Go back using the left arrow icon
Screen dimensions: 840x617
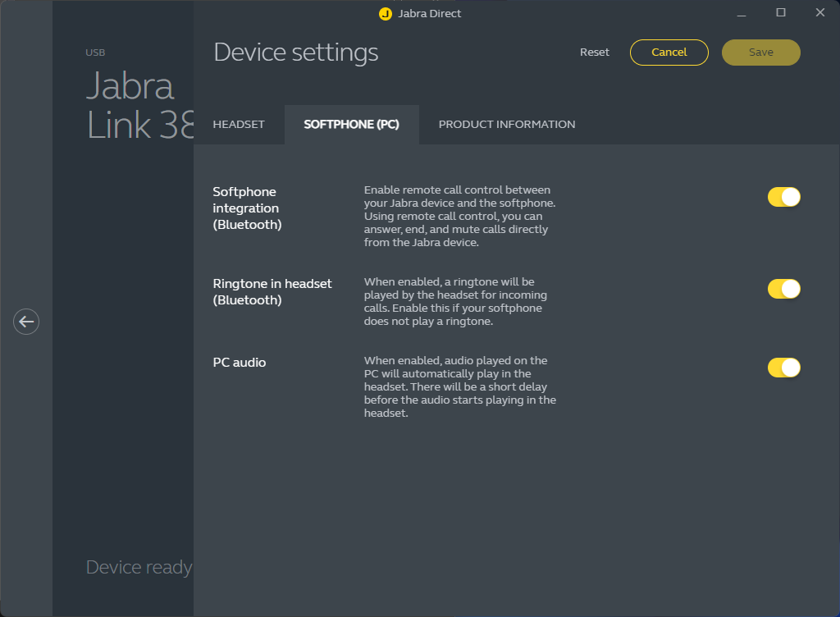(x=26, y=322)
